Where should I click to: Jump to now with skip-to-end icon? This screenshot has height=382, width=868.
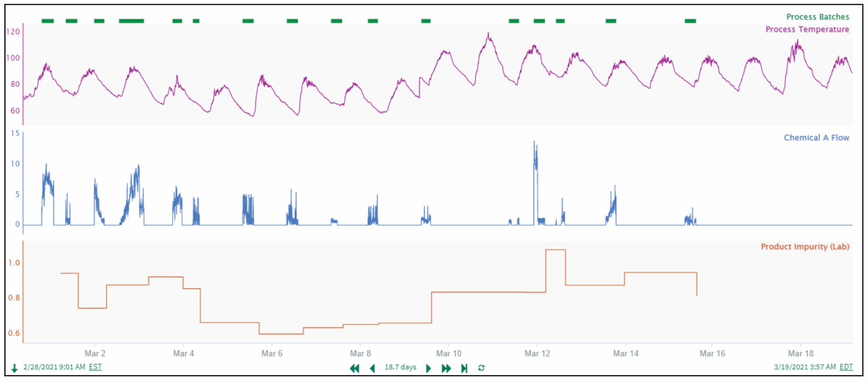464,368
